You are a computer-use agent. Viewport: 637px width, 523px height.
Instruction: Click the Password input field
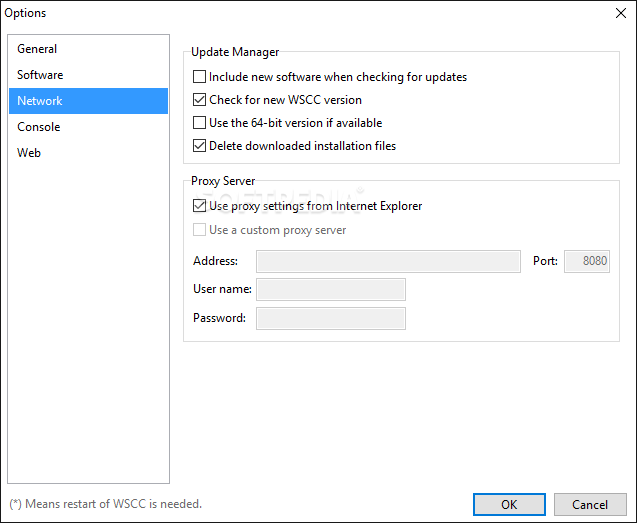(x=331, y=319)
